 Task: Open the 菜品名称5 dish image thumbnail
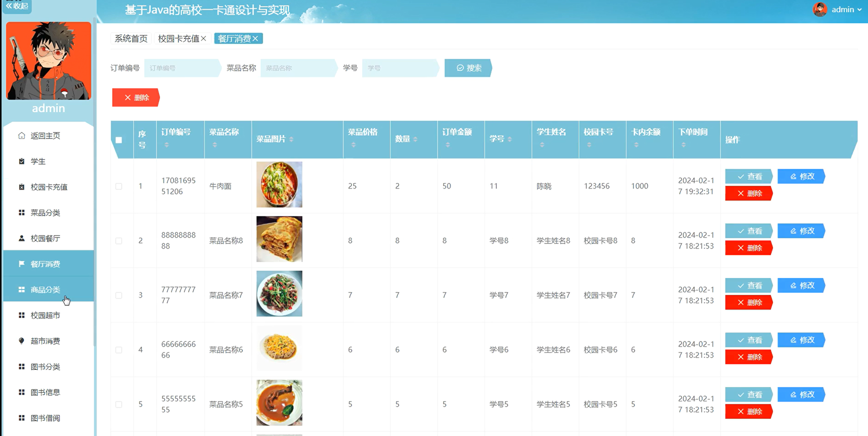pyautogui.click(x=279, y=403)
